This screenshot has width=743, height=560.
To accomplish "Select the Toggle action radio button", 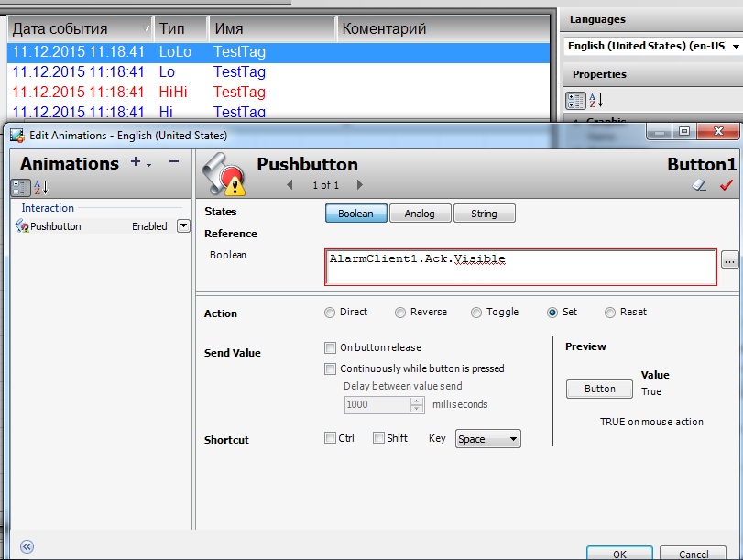I will (476, 313).
